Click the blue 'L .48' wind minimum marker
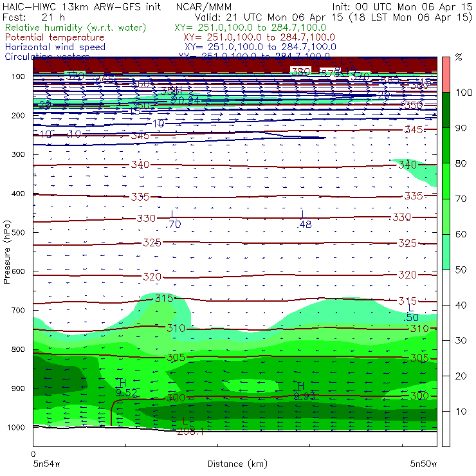The image size is (476, 476). pos(304,219)
